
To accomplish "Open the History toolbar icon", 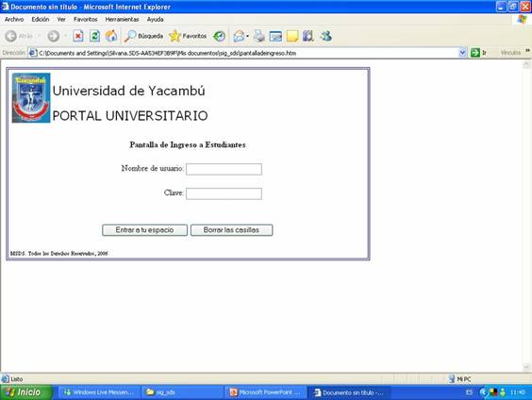I will point(219,36).
